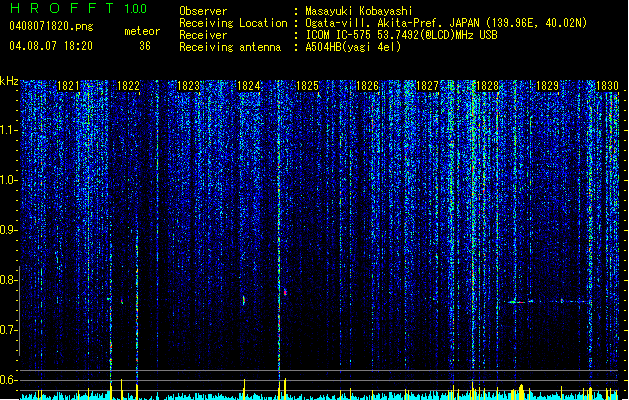Screen dimensions: 629x400
Task: Click the Receiving antenna label
Action: (230, 47)
